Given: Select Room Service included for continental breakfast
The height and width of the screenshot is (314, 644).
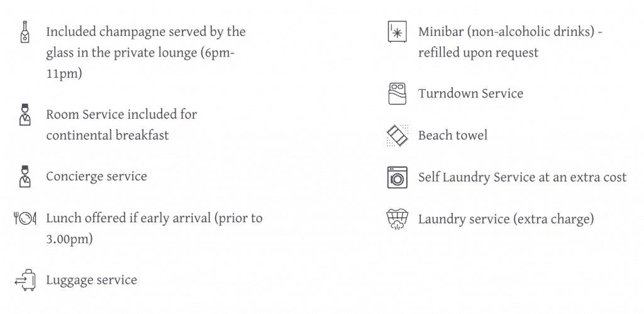Looking at the screenshot, I should [121, 124].
